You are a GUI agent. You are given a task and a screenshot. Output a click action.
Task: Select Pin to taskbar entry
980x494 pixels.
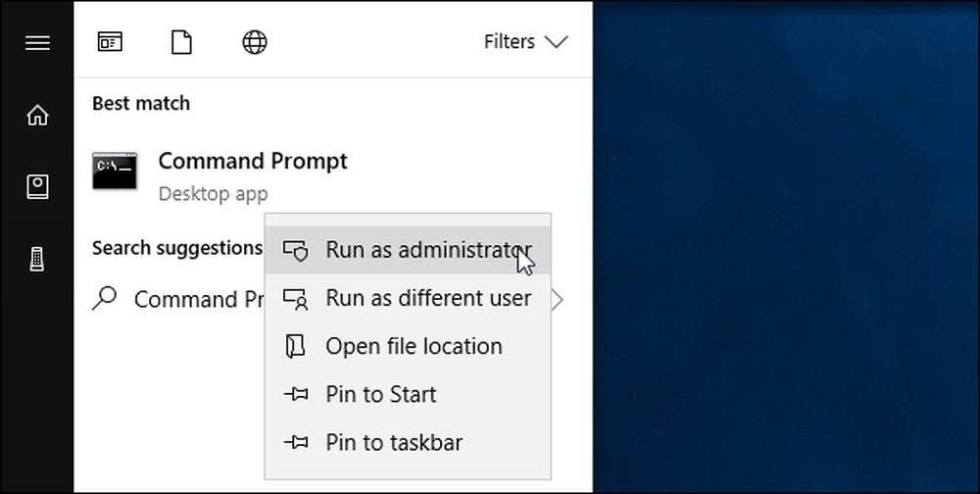coord(408,443)
